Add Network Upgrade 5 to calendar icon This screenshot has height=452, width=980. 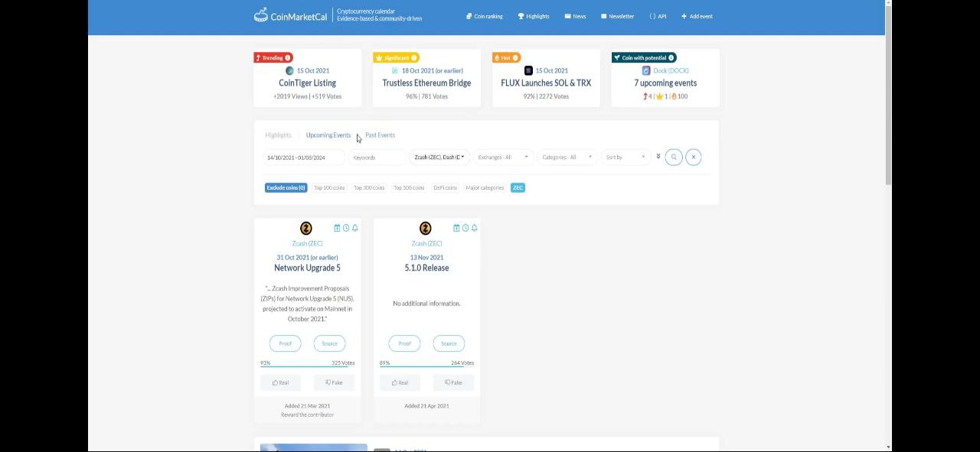pyautogui.click(x=337, y=228)
